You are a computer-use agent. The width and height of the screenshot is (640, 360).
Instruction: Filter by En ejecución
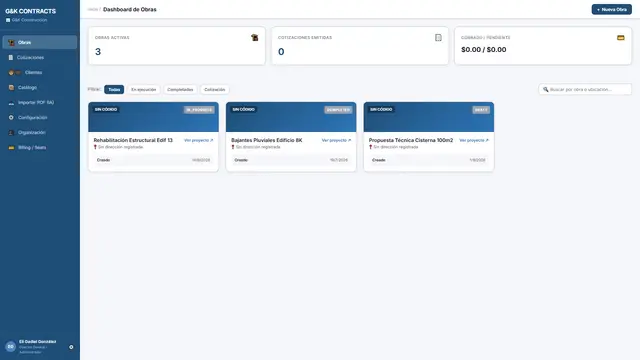click(144, 89)
